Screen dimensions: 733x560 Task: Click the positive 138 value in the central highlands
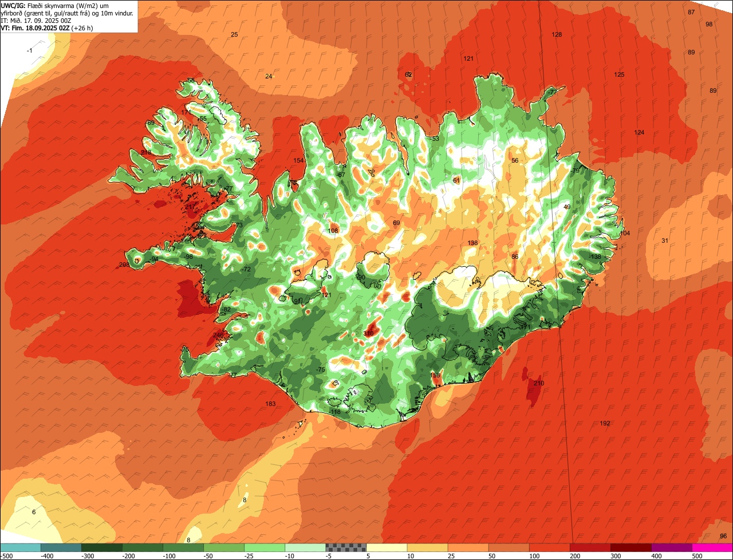(472, 243)
